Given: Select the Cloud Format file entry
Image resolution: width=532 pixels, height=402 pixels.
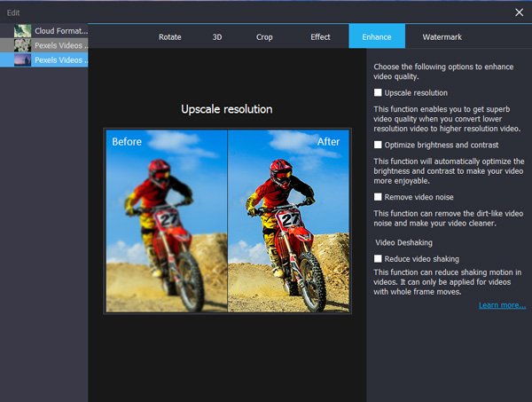Looking at the screenshot, I should [60, 31].
